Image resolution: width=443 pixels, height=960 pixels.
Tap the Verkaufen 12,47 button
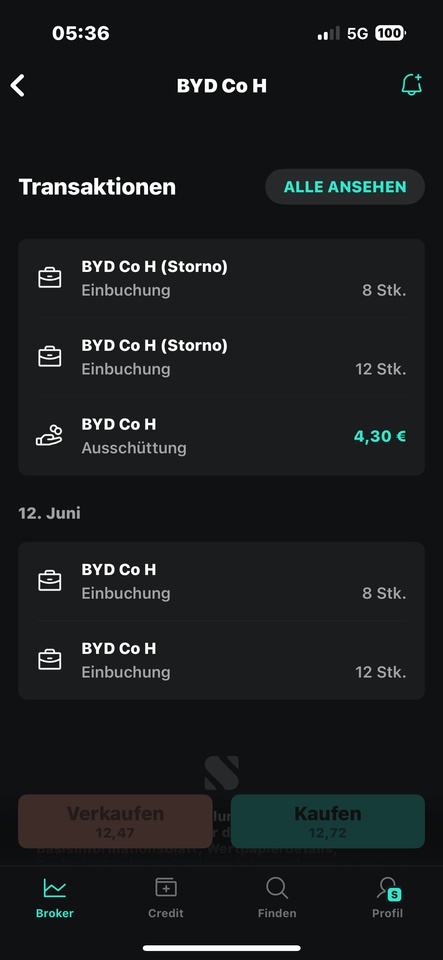[x=115, y=821]
